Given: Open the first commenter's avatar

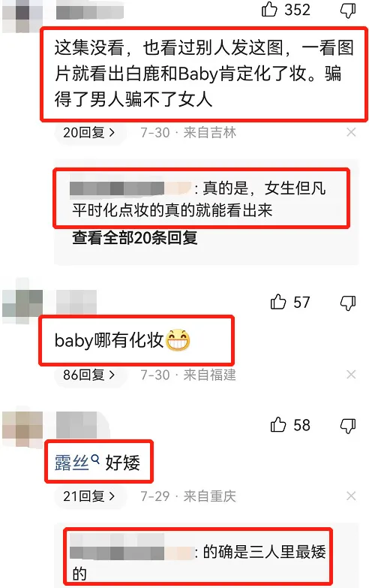Looking at the screenshot, I should [22, 16].
